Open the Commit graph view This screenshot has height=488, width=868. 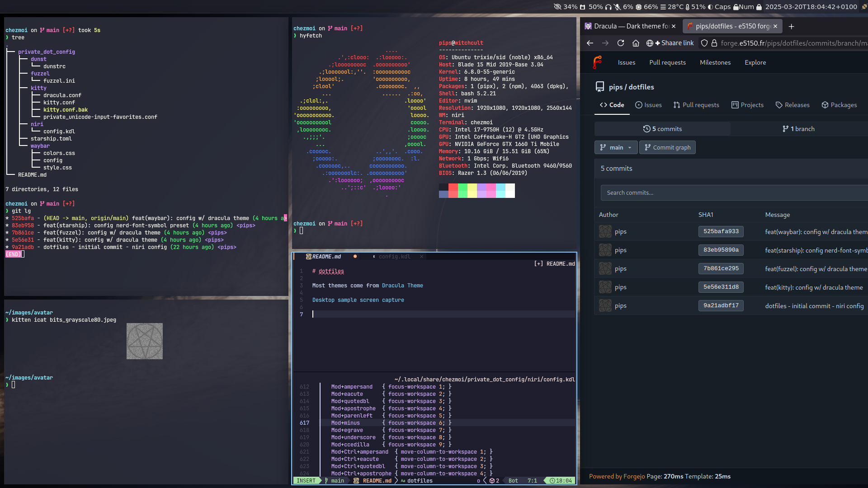pos(667,147)
